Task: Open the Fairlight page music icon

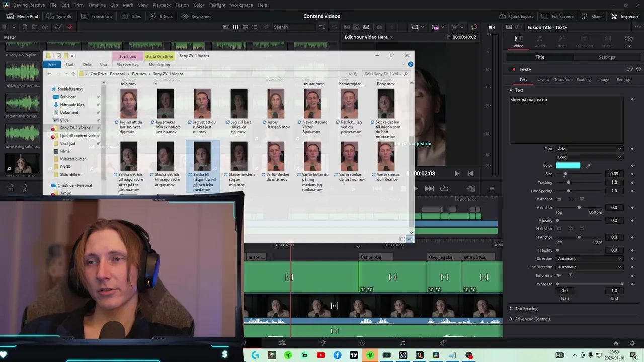Action: pos(403,343)
